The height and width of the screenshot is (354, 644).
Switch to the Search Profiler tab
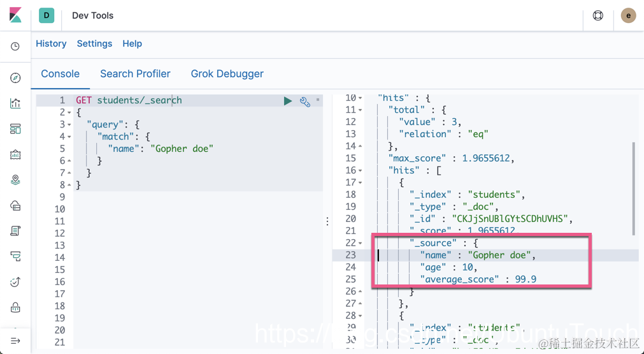tap(135, 73)
